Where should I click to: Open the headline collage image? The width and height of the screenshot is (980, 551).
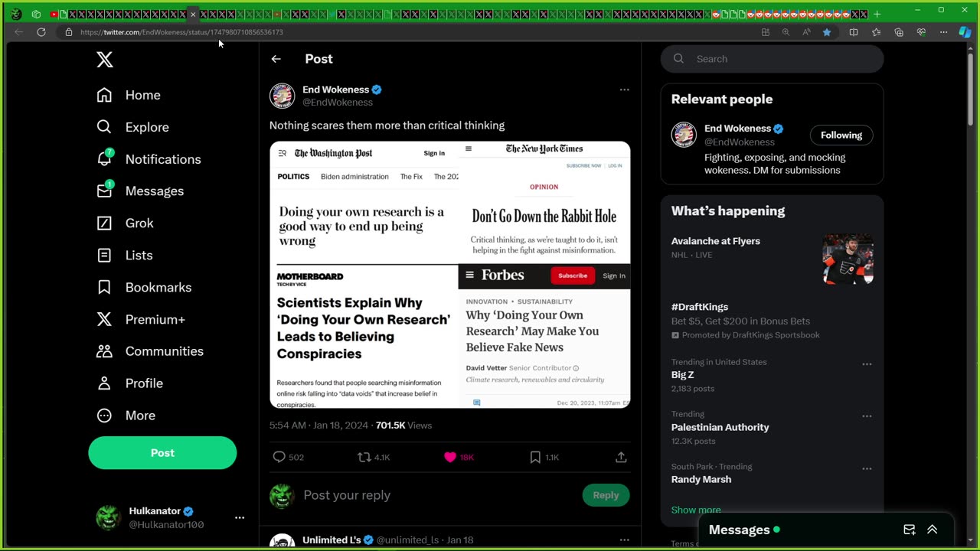point(450,275)
